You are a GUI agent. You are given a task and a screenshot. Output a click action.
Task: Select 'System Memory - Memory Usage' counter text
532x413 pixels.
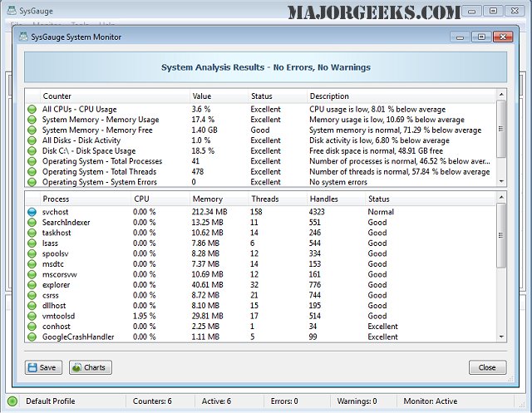[x=101, y=120]
